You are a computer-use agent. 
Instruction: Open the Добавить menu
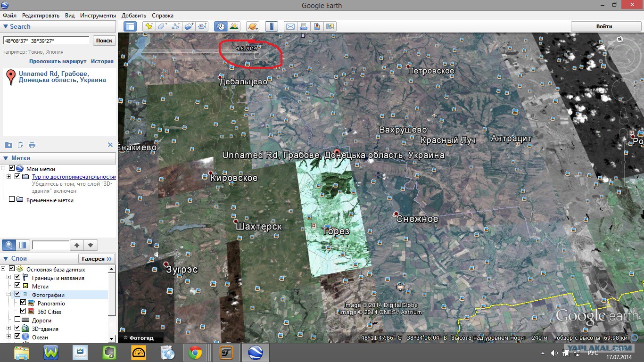(134, 16)
